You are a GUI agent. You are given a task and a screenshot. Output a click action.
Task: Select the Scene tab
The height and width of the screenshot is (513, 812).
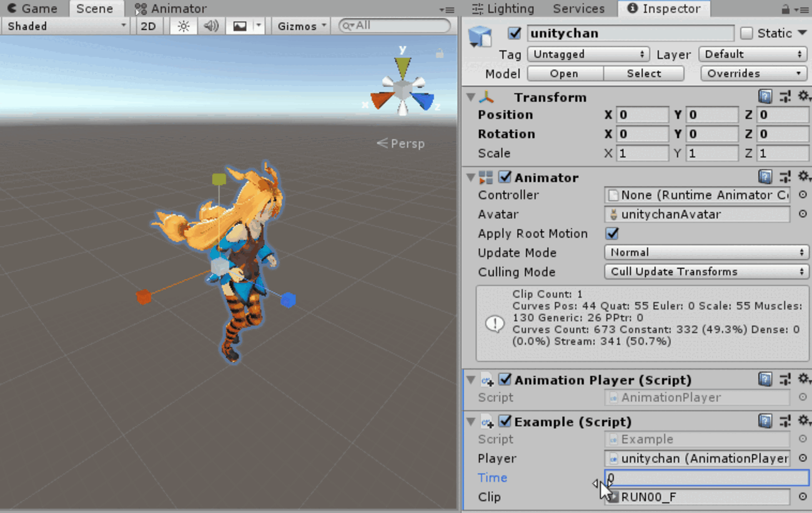95,9
